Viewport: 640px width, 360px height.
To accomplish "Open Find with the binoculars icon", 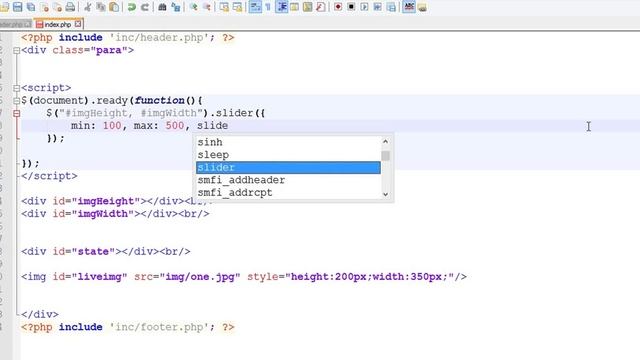I will [162, 7].
